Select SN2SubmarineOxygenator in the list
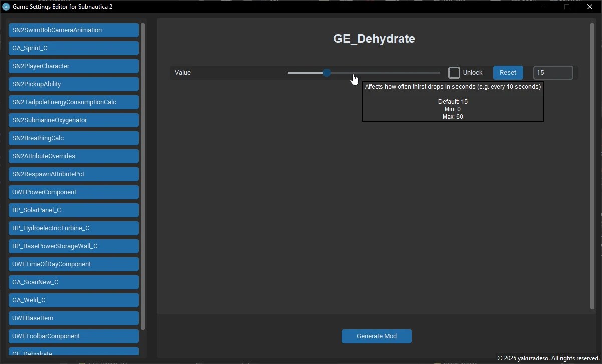 (73, 120)
